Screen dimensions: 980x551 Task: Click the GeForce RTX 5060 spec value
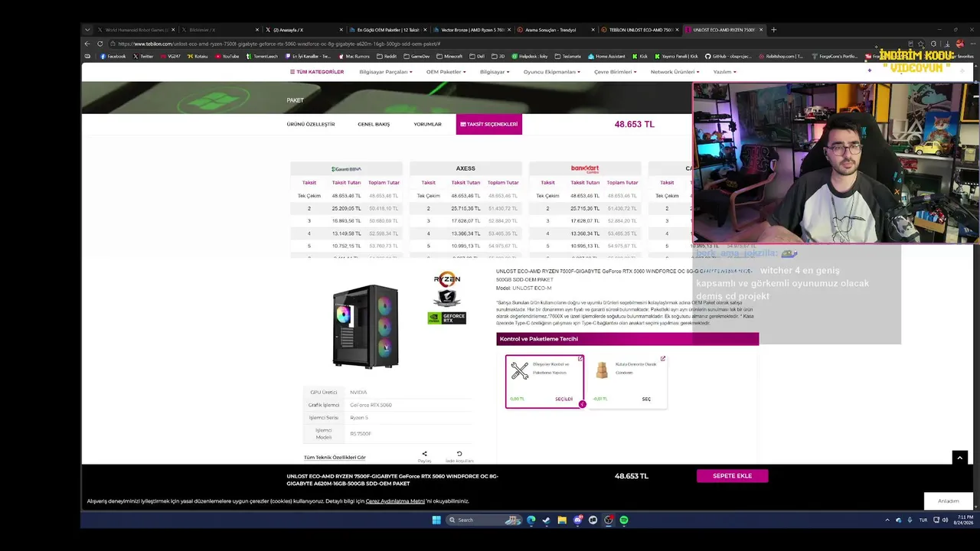coord(371,405)
